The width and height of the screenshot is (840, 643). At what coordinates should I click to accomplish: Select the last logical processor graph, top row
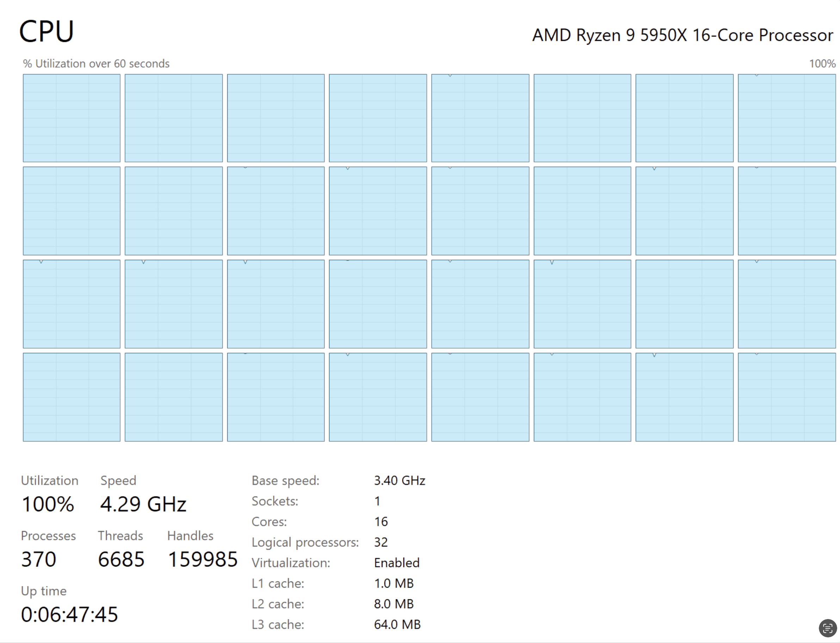click(x=786, y=118)
